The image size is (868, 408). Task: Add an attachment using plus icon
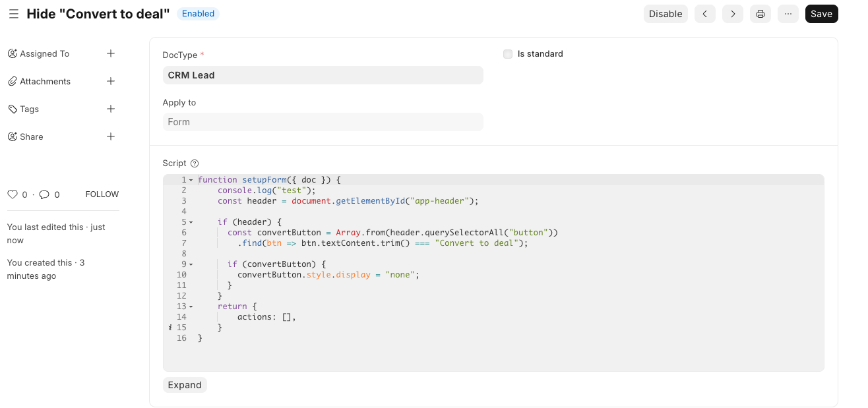pyautogui.click(x=111, y=82)
